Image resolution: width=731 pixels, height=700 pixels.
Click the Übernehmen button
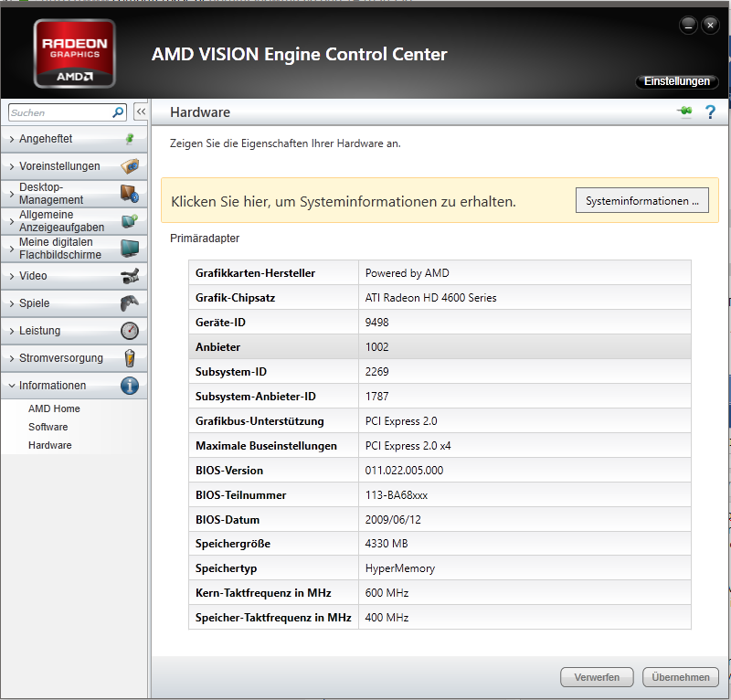[x=681, y=677]
